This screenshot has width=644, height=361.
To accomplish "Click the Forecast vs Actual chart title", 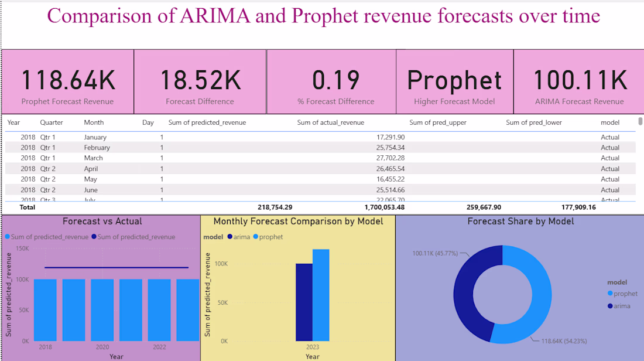I will (102, 221).
